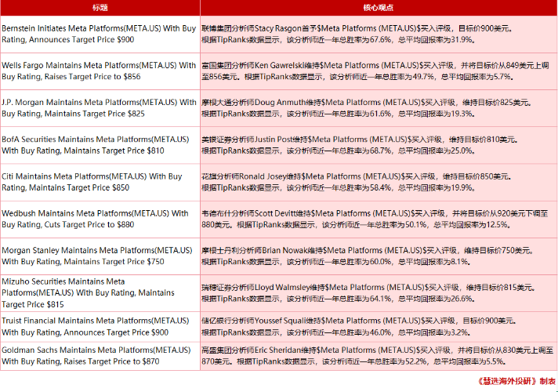Select the Truist Financial Maintains Meta title cell
The width and height of the screenshot is (558, 392).
100,327
